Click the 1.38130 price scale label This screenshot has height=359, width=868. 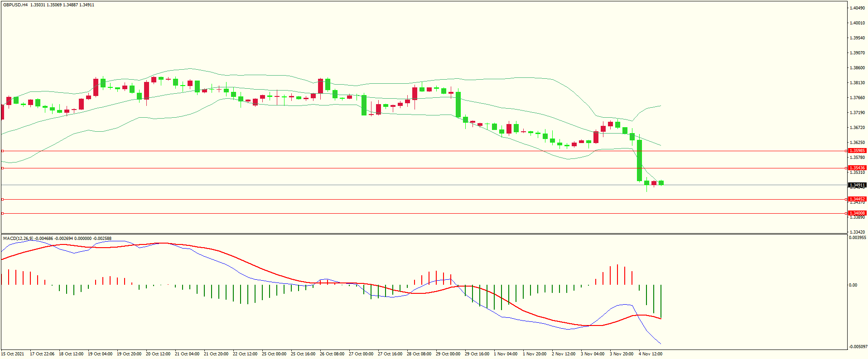click(x=858, y=83)
